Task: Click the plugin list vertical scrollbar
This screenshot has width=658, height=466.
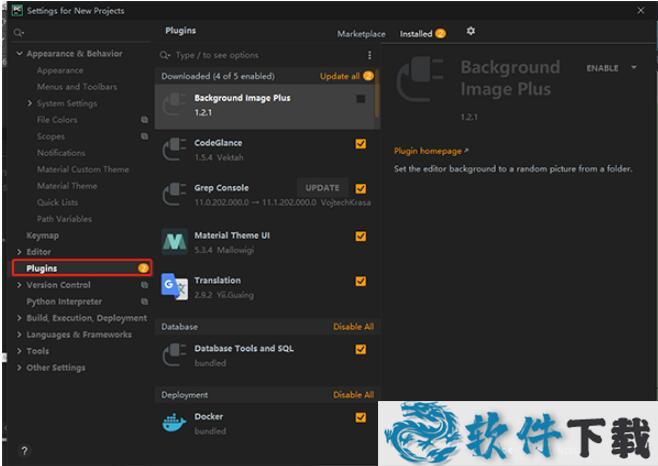Action: pyautogui.click(x=377, y=100)
